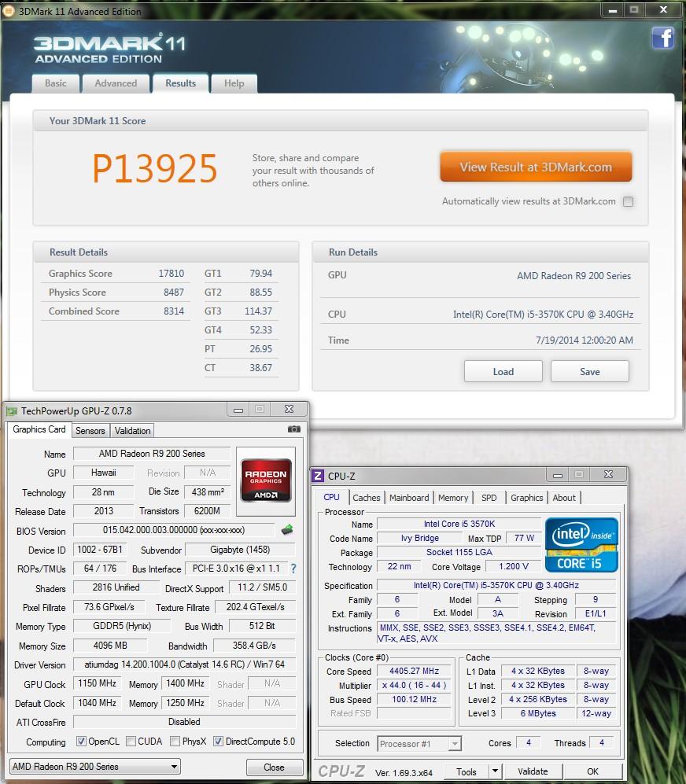Click the Bandwidth 358.4 GB/s field
Viewport: 686px width, 784px height.
254,646
